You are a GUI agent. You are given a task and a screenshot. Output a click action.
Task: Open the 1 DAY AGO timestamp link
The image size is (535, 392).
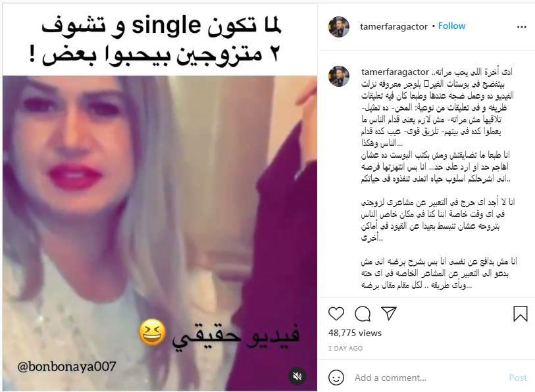pyautogui.click(x=345, y=349)
